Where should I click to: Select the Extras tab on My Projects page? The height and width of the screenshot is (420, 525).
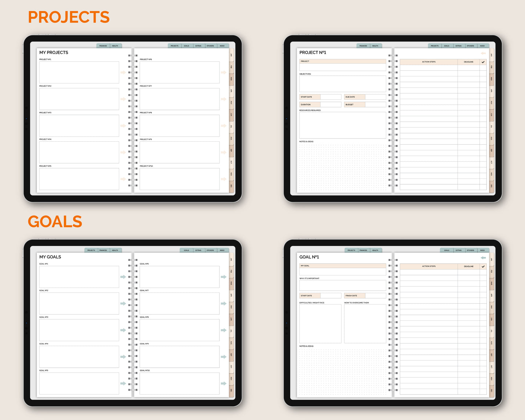(198, 46)
